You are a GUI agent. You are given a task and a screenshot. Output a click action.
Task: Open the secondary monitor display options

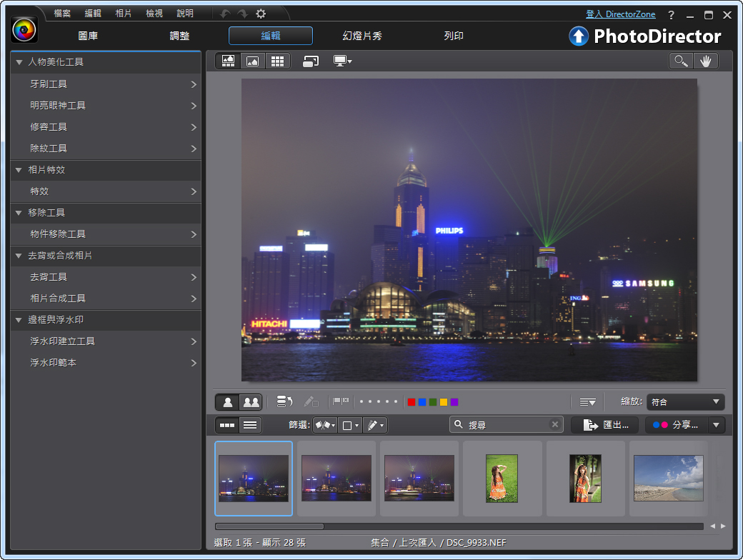(x=342, y=61)
